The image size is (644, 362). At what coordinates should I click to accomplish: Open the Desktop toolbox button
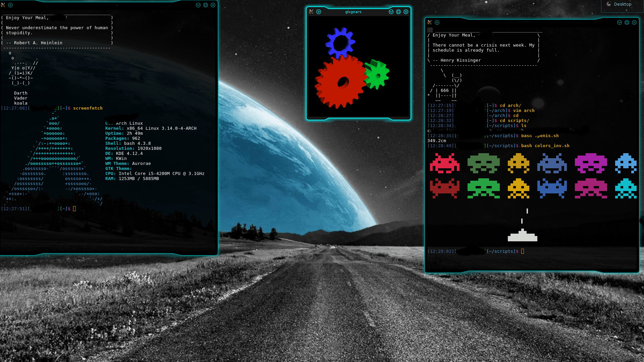pyautogui.click(x=622, y=4)
